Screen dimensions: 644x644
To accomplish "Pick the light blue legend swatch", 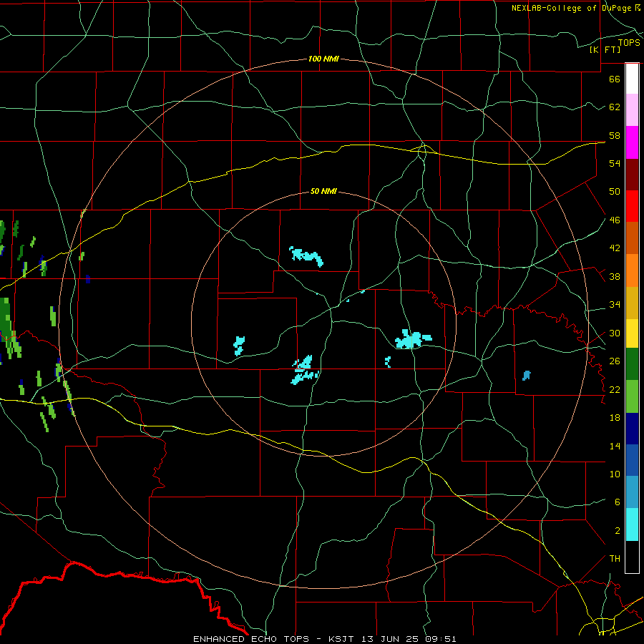I will coord(632,492).
